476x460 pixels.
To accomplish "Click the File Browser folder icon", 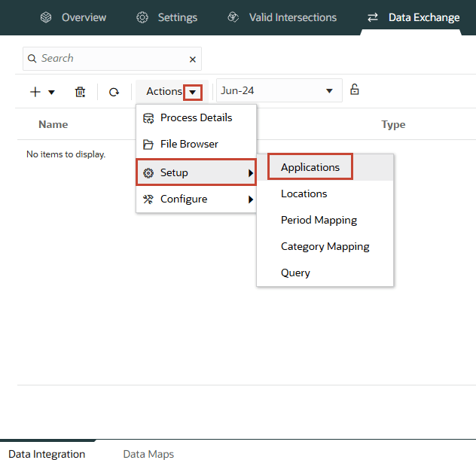I will click(x=148, y=145).
